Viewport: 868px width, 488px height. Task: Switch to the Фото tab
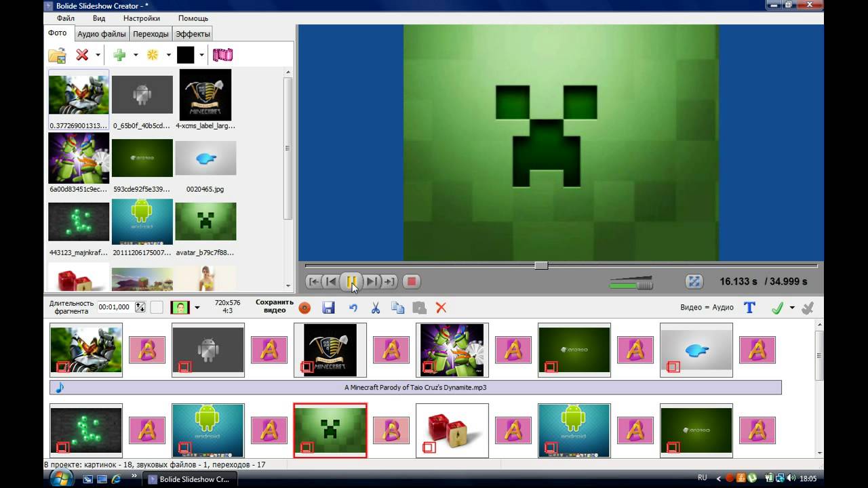[x=58, y=33]
